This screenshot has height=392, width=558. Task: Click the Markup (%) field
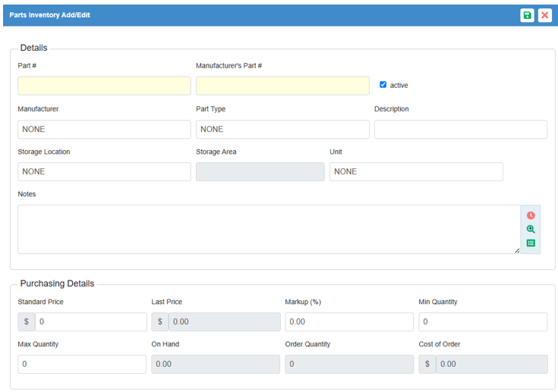[x=349, y=321]
